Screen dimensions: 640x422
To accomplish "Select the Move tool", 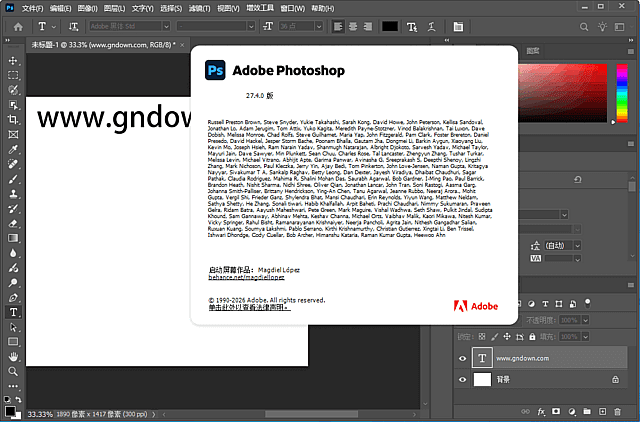I will coord(14,60).
